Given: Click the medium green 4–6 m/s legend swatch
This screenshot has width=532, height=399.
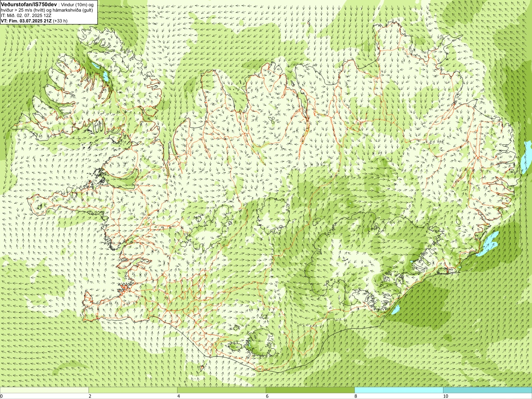Looking at the screenshot, I should click(x=222, y=391).
